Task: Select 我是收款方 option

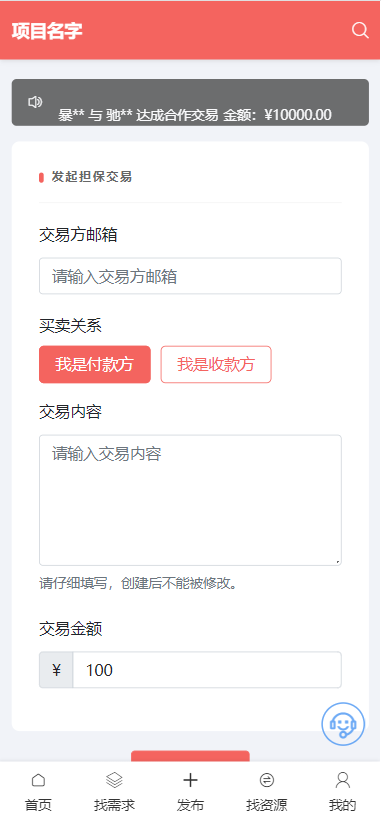Action: pos(216,364)
